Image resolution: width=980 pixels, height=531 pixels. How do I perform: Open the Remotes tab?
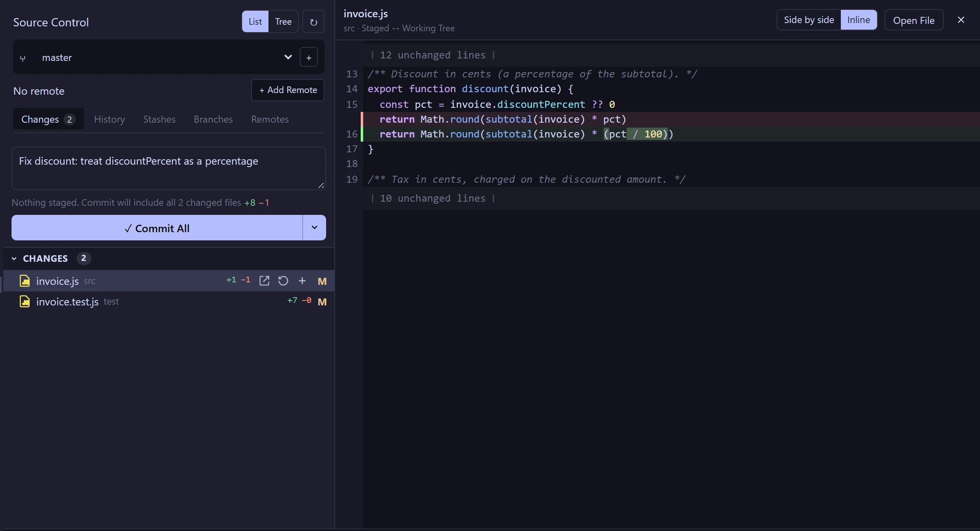click(x=270, y=119)
